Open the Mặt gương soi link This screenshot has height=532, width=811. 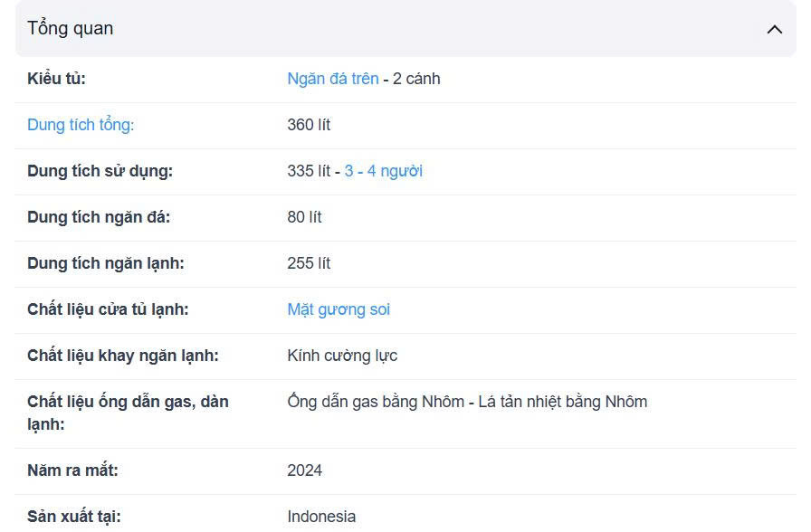click(x=339, y=309)
